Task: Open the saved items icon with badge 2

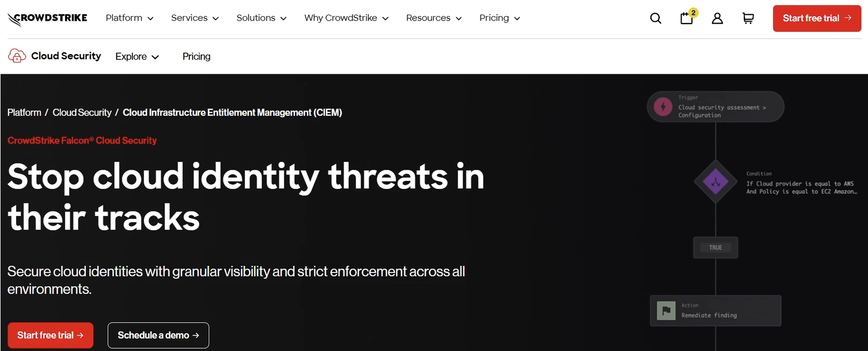Action: click(x=688, y=17)
